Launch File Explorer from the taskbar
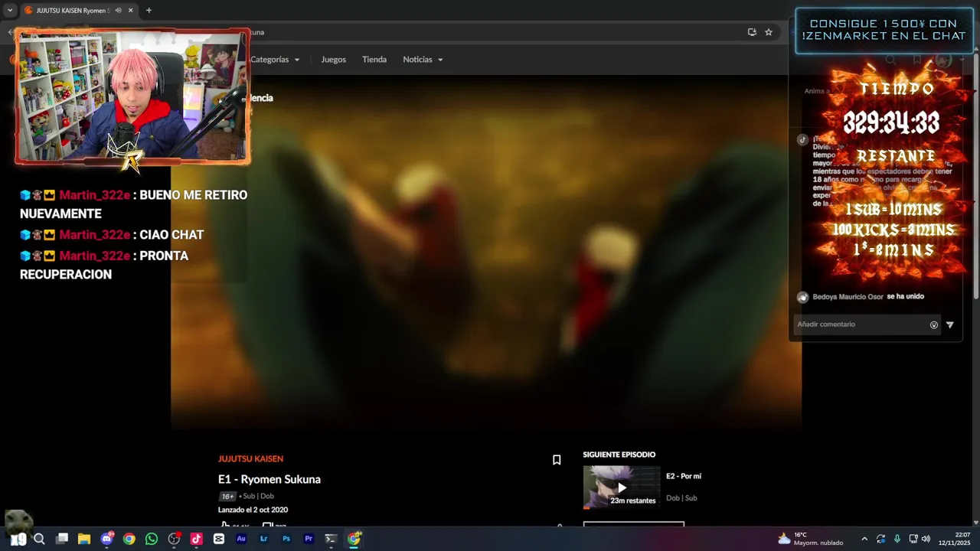Image resolution: width=980 pixels, height=551 pixels. pyautogui.click(x=84, y=539)
